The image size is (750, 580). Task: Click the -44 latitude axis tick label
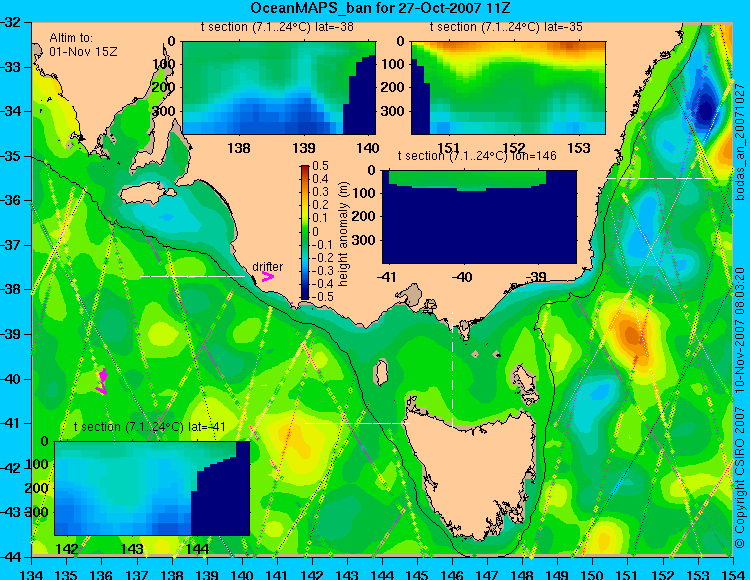(13, 557)
